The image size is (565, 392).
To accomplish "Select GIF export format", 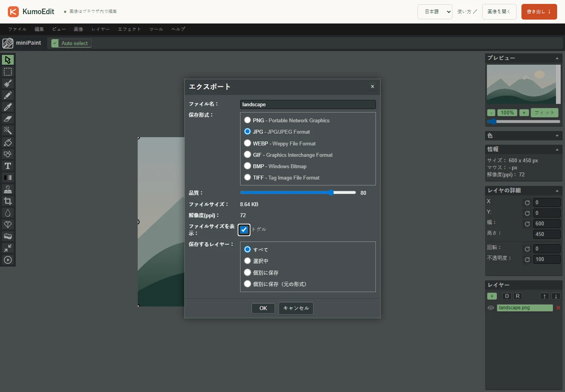I will (248, 154).
